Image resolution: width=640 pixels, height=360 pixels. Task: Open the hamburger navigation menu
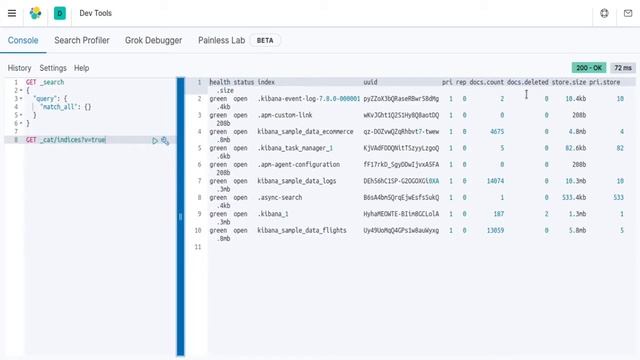pos(12,13)
